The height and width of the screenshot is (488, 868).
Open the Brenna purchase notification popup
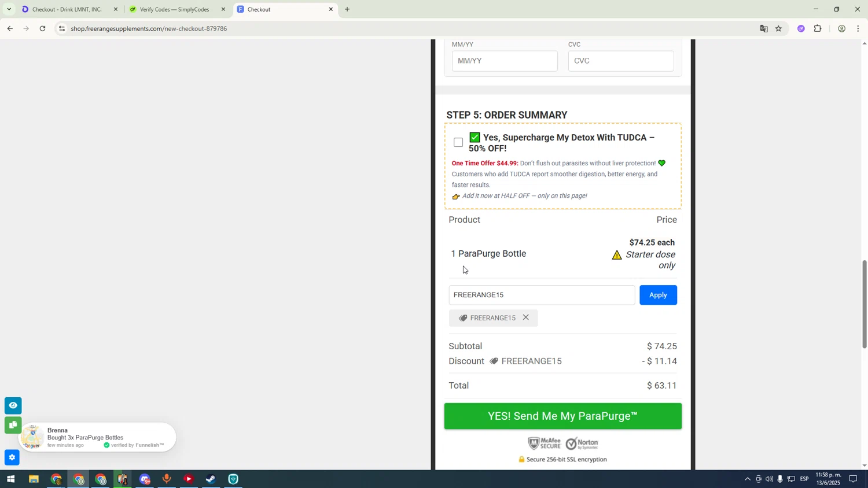tap(96, 437)
